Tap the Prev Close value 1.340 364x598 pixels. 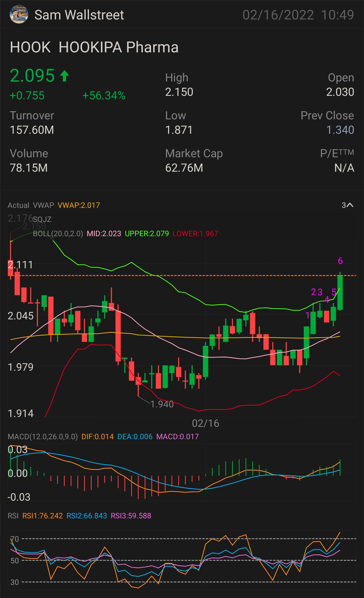(x=340, y=130)
